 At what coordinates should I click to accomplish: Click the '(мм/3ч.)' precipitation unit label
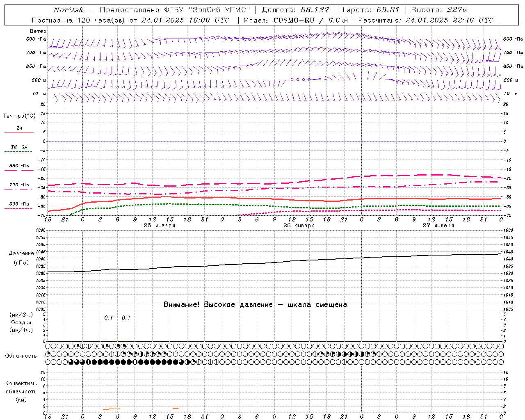coord(21,315)
